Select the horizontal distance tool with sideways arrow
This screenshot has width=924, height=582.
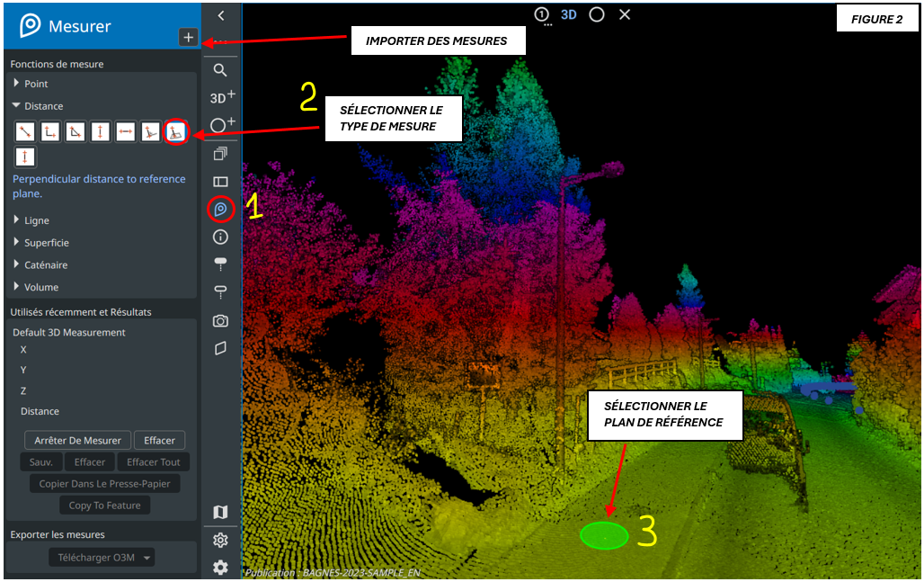coord(126,131)
